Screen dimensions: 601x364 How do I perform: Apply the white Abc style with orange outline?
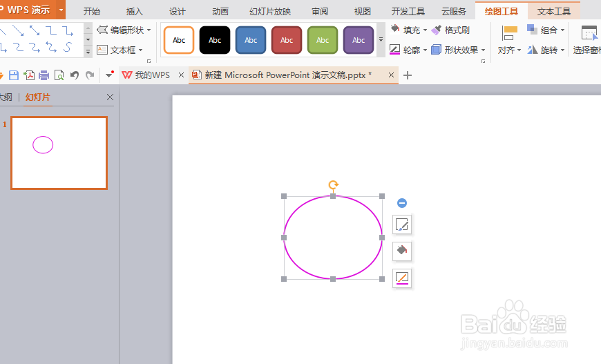click(179, 40)
